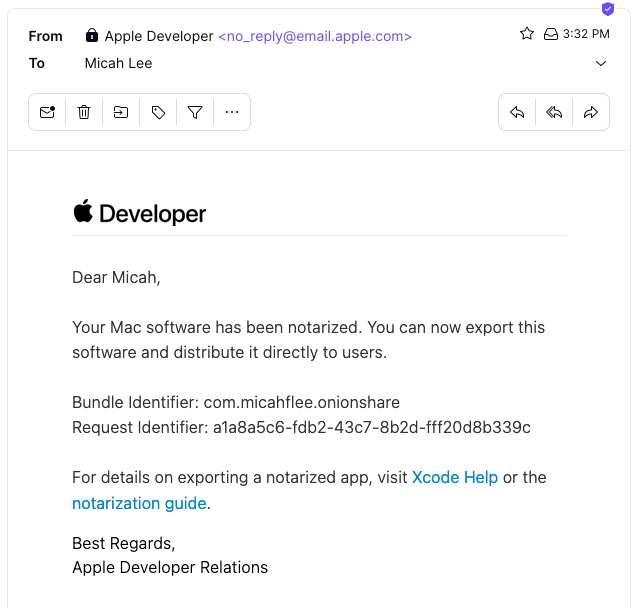Mark the email as unread

pos(47,112)
